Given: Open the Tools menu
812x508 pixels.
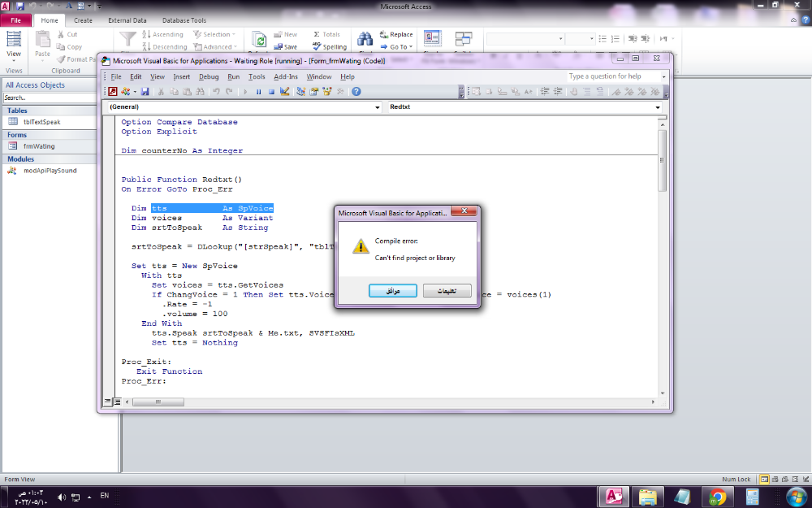Looking at the screenshot, I should point(257,76).
